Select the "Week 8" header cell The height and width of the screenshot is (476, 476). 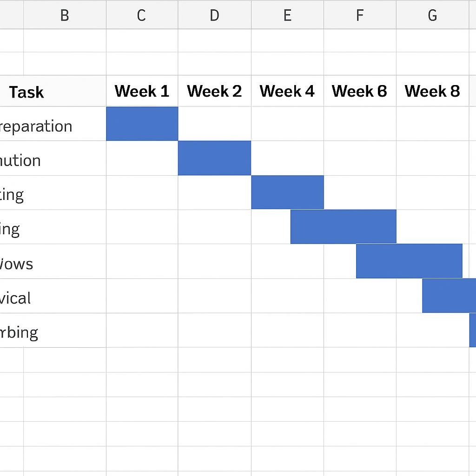(x=432, y=91)
